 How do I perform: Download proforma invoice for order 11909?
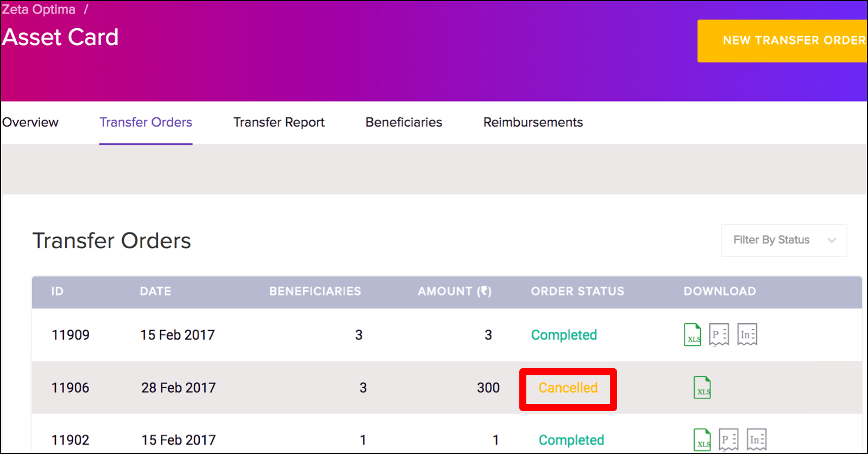pyautogui.click(x=719, y=335)
